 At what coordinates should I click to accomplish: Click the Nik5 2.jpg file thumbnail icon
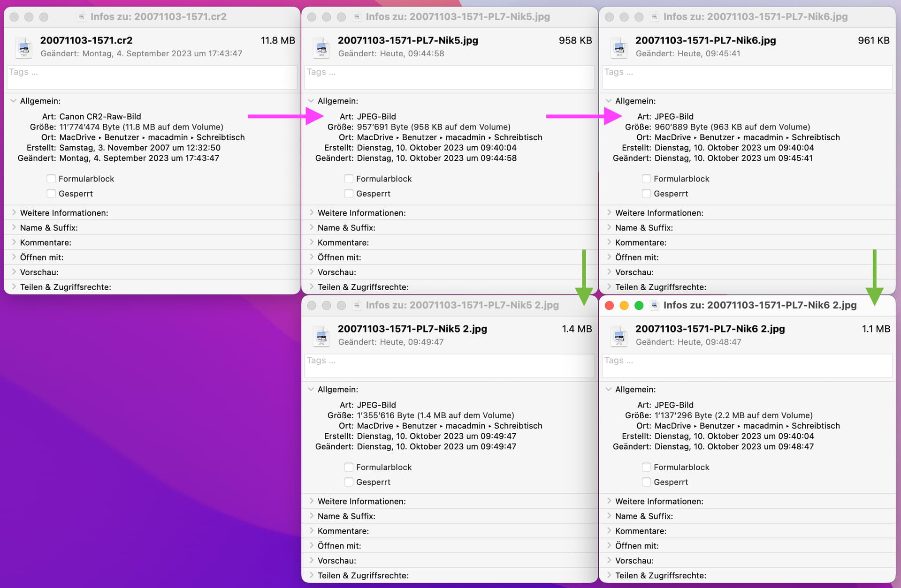(321, 335)
